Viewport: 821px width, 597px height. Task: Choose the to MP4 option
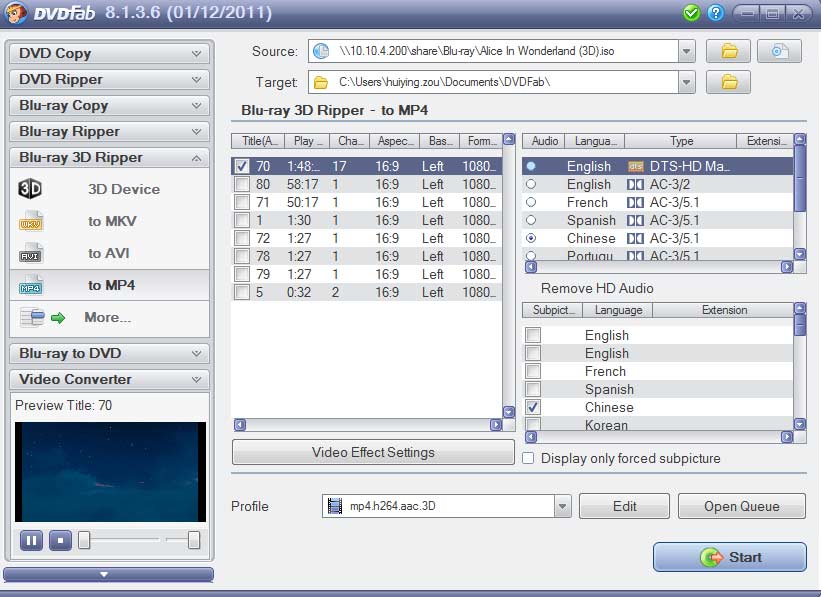(x=112, y=285)
